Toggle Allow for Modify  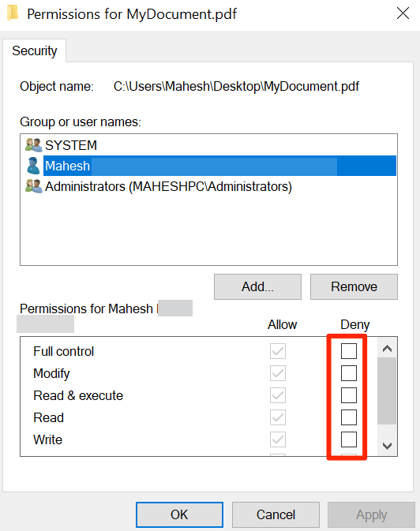click(278, 373)
